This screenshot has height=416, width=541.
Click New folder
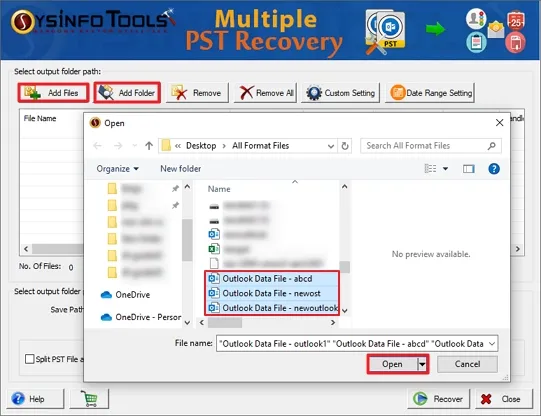click(180, 169)
